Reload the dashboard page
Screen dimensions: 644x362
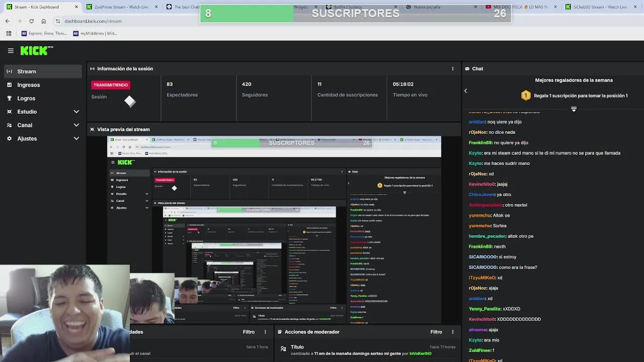tap(31, 21)
